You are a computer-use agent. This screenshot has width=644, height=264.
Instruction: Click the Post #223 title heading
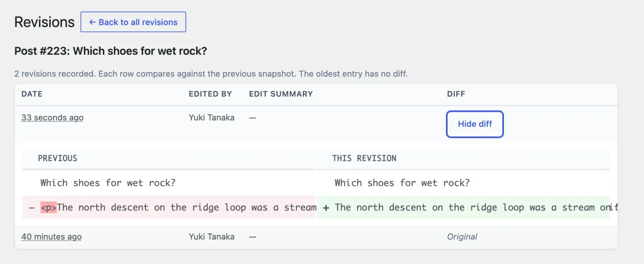click(x=111, y=51)
